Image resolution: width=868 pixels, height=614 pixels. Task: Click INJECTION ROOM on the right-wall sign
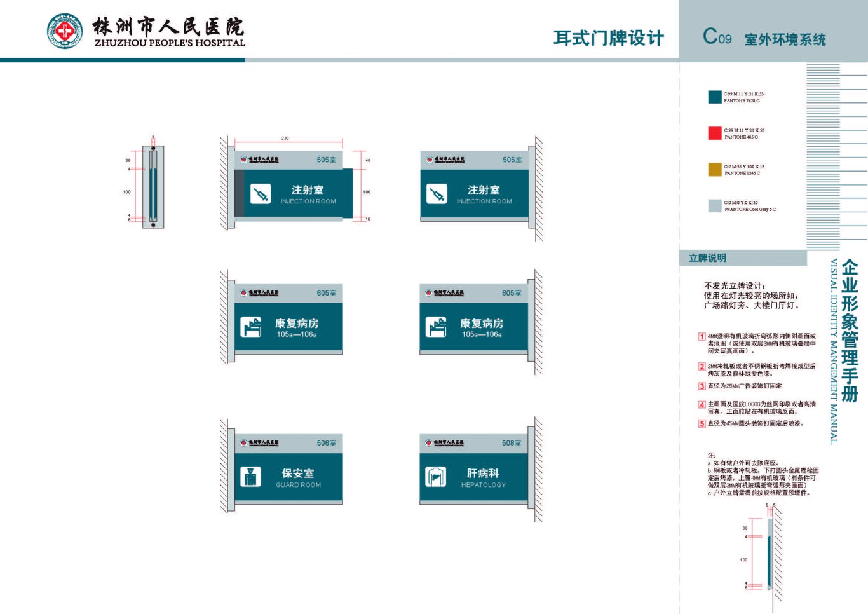(484, 201)
